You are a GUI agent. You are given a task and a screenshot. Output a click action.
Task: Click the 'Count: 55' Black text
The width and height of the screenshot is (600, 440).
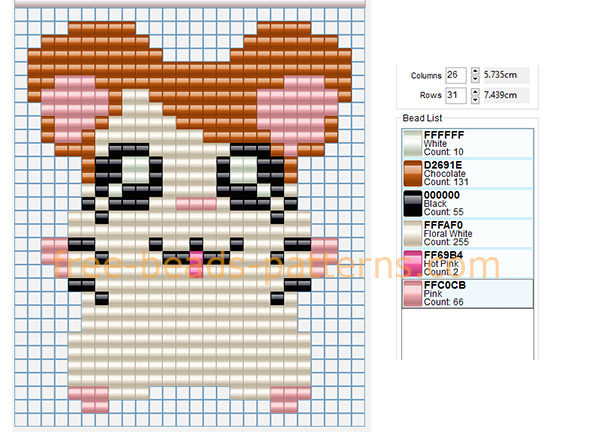tap(443, 212)
